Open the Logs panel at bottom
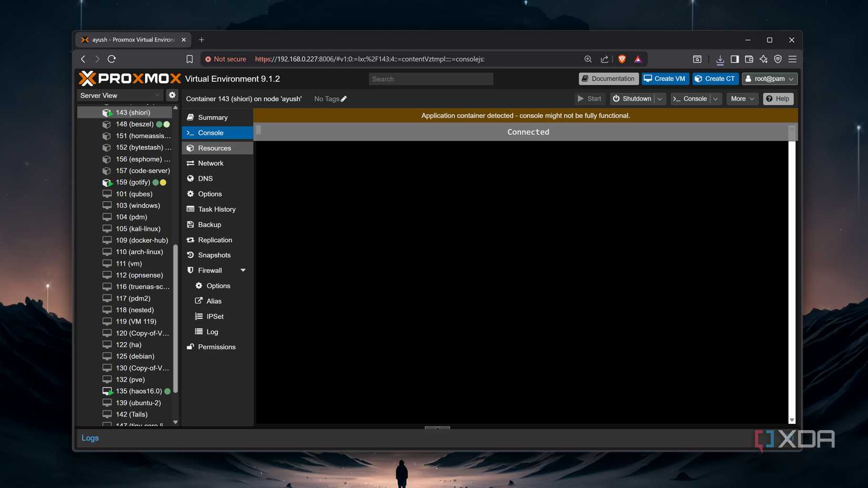 90,438
